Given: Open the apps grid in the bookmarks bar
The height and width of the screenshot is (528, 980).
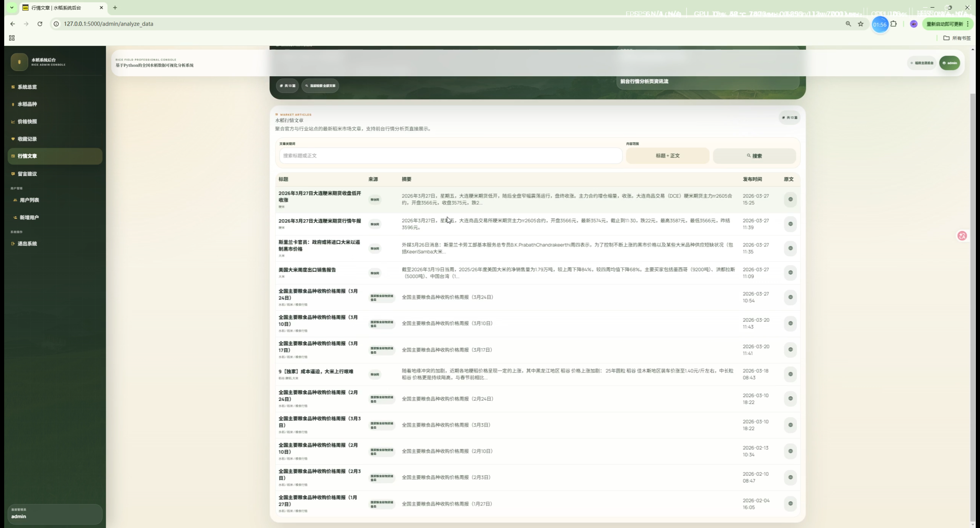Looking at the screenshot, I should pos(12,38).
